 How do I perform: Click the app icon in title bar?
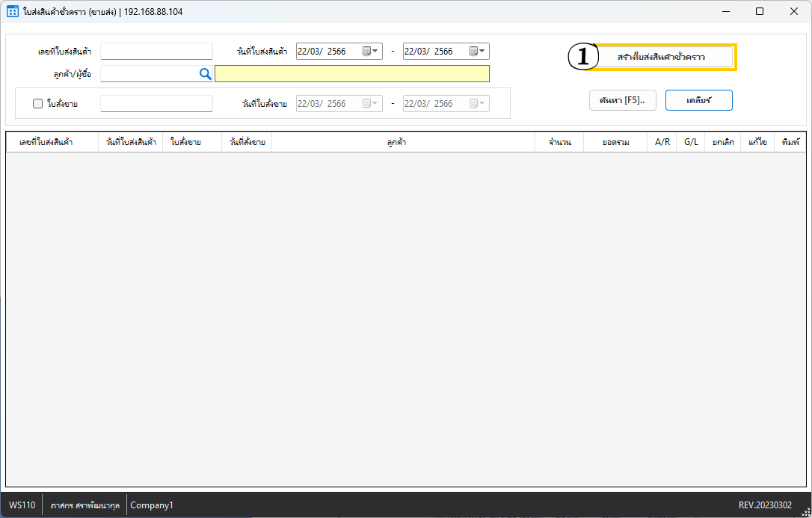[13, 12]
